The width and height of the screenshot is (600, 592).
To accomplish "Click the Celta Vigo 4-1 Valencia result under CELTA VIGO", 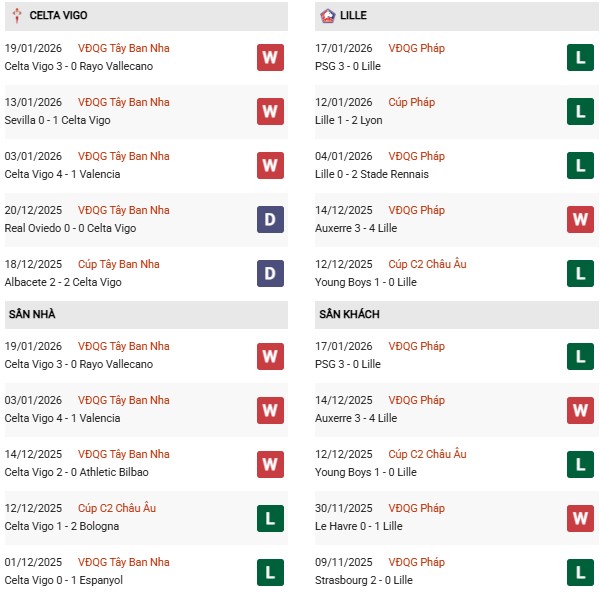I will pyautogui.click(x=62, y=174).
